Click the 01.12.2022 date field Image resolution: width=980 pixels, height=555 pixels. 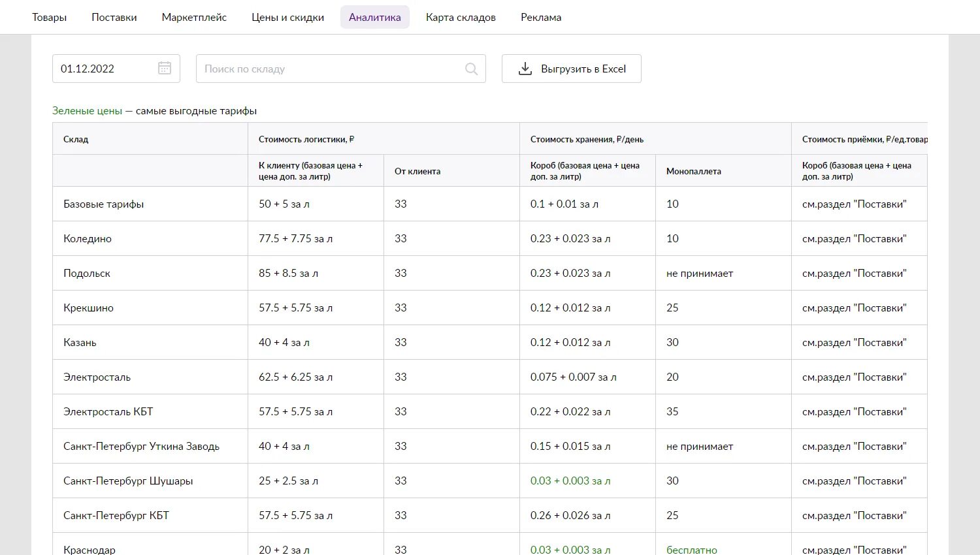point(105,69)
